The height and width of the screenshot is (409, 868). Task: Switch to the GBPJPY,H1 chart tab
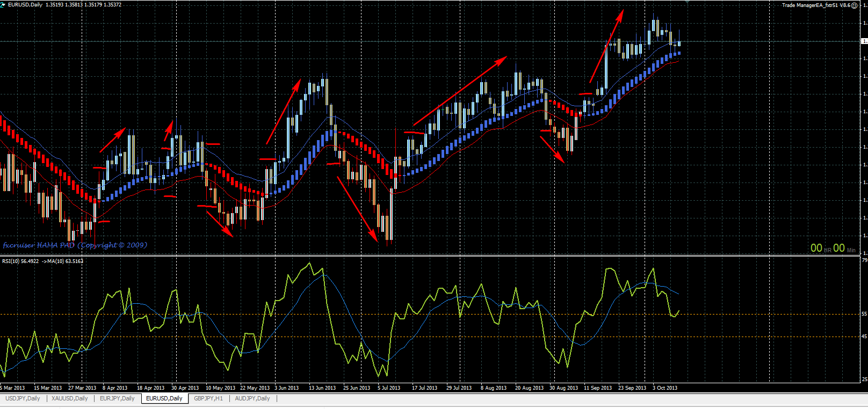tap(208, 398)
